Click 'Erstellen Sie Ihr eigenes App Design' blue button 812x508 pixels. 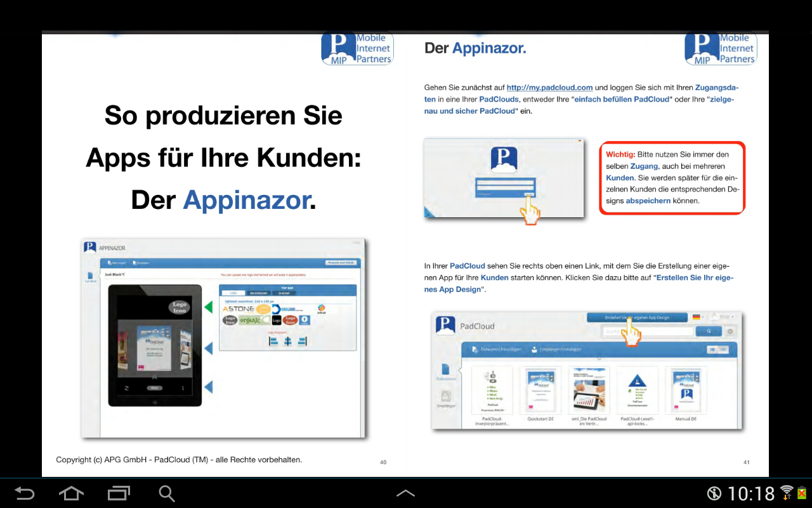[x=636, y=317]
